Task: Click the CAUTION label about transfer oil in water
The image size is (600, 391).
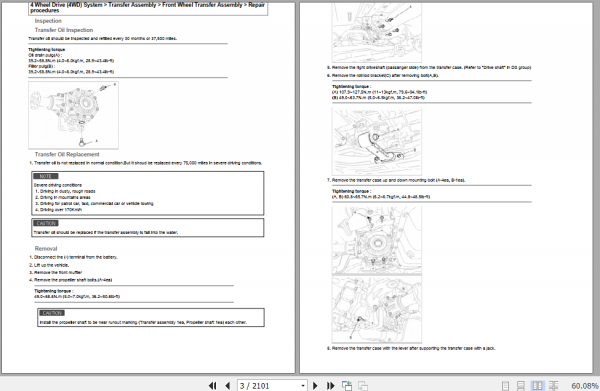Action: (46, 223)
